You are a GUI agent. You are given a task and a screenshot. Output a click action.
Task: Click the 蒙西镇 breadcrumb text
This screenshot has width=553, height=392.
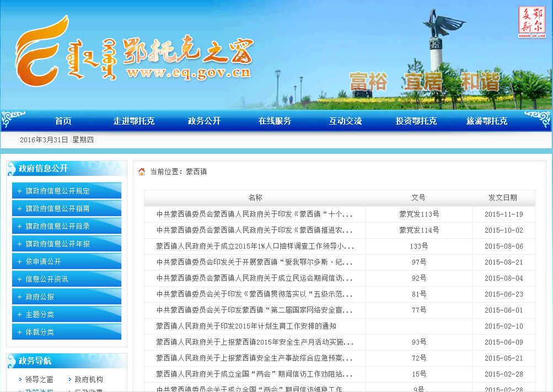[196, 171]
